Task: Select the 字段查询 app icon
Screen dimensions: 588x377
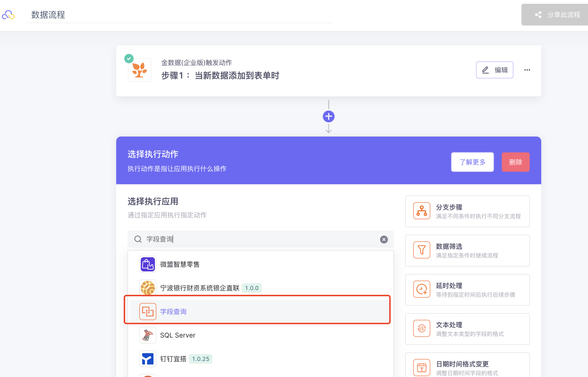Action: (x=148, y=312)
